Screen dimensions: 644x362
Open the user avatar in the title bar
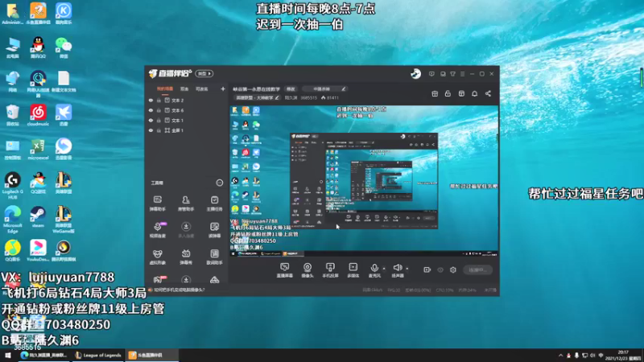(x=415, y=73)
